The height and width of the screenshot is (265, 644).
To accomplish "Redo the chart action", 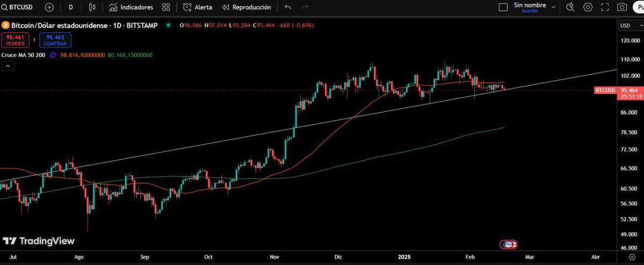I will [x=305, y=8].
